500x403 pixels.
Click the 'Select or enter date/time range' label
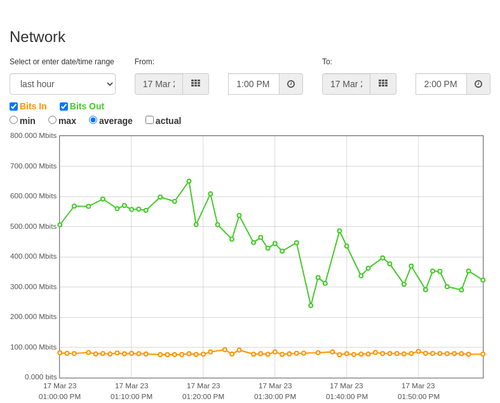tap(62, 62)
